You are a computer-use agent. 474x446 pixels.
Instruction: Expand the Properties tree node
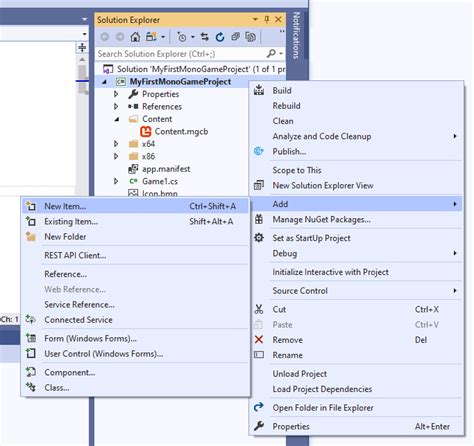[x=116, y=94]
